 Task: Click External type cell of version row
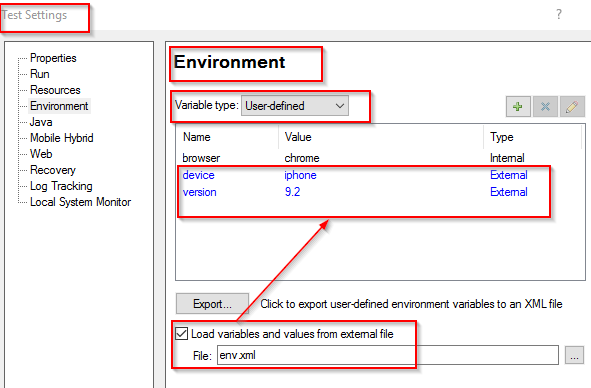(x=509, y=192)
